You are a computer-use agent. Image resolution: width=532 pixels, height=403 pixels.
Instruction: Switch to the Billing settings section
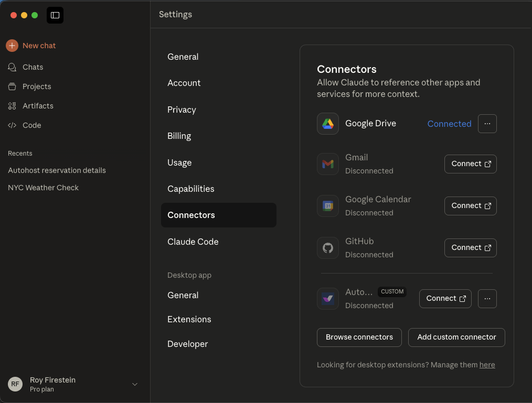(179, 136)
